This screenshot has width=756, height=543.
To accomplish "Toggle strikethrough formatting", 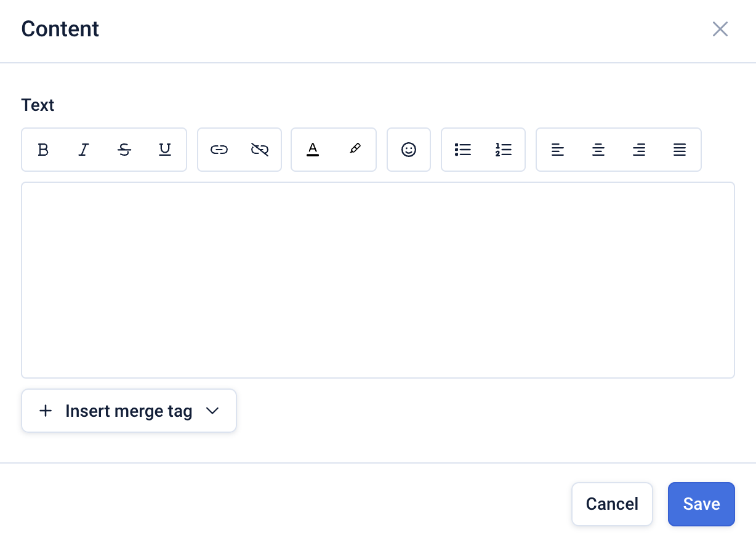I will pos(124,150).
